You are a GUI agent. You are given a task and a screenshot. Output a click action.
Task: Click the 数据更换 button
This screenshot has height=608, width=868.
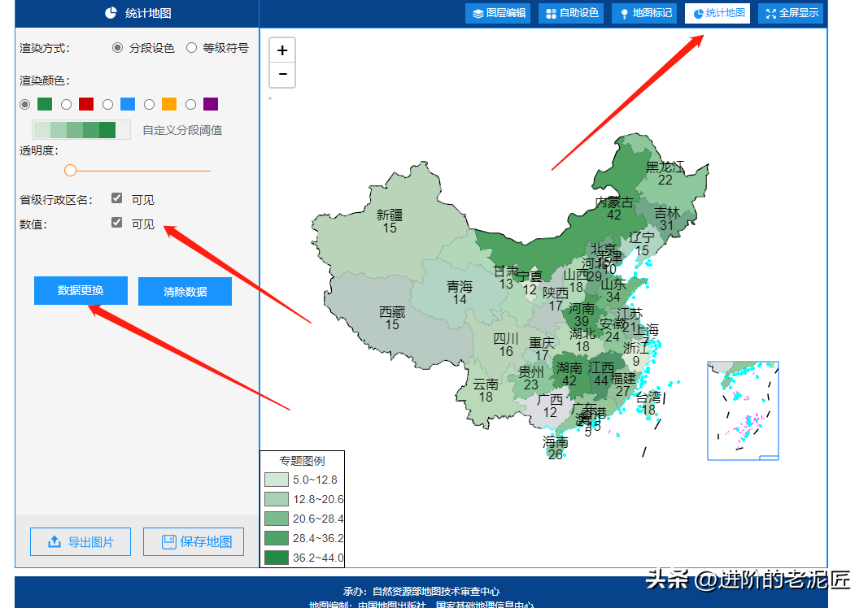click(x=81, y=290)
